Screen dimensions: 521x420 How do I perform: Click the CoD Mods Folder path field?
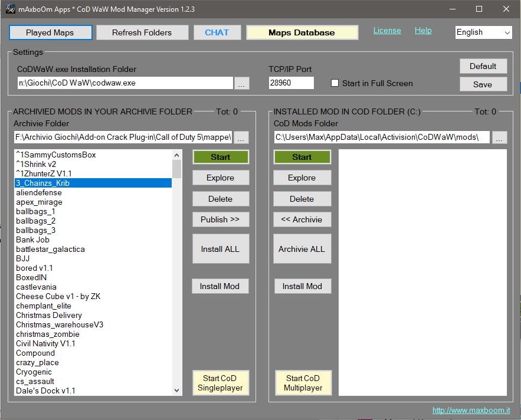pyautogui.click(x=382, y=137)
